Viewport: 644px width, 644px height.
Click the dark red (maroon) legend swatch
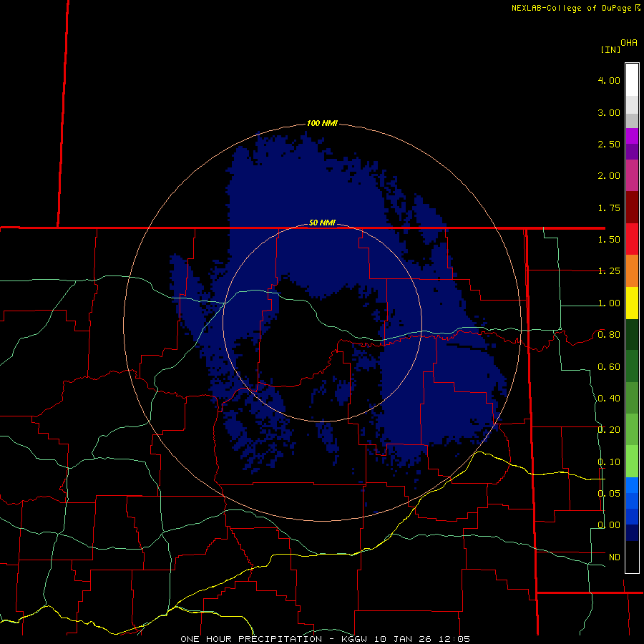(632, 208)
